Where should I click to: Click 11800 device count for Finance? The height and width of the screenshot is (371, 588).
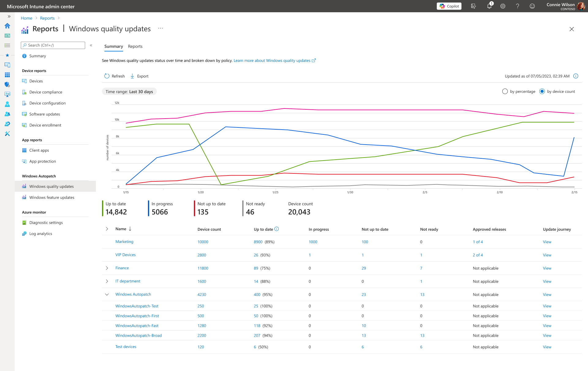point(203,268)
